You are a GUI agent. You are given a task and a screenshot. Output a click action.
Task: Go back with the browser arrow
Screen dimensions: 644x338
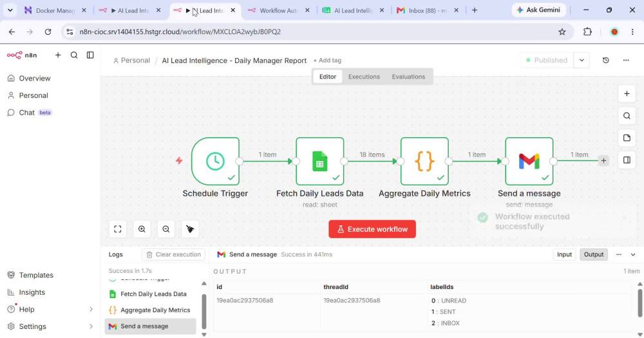tap(12, 32)
